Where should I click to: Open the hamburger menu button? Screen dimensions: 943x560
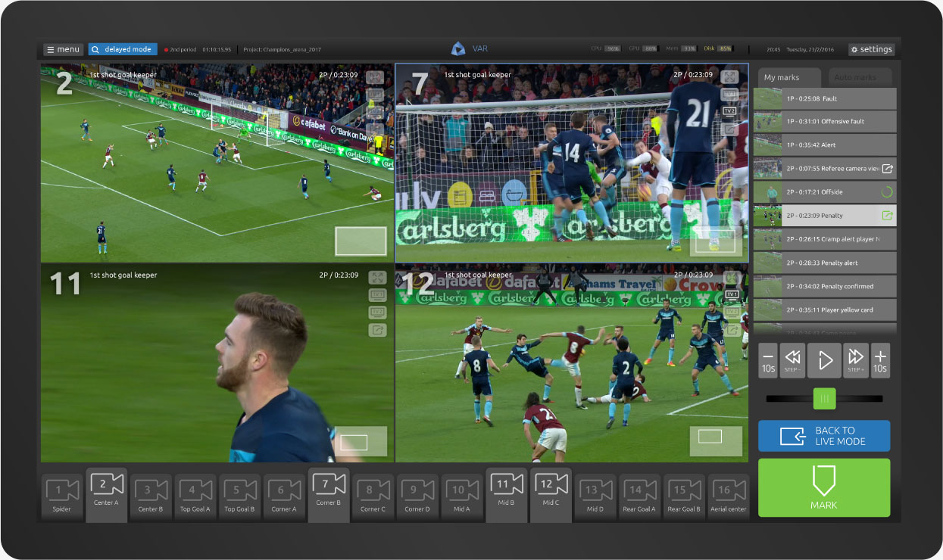point(63,49)
